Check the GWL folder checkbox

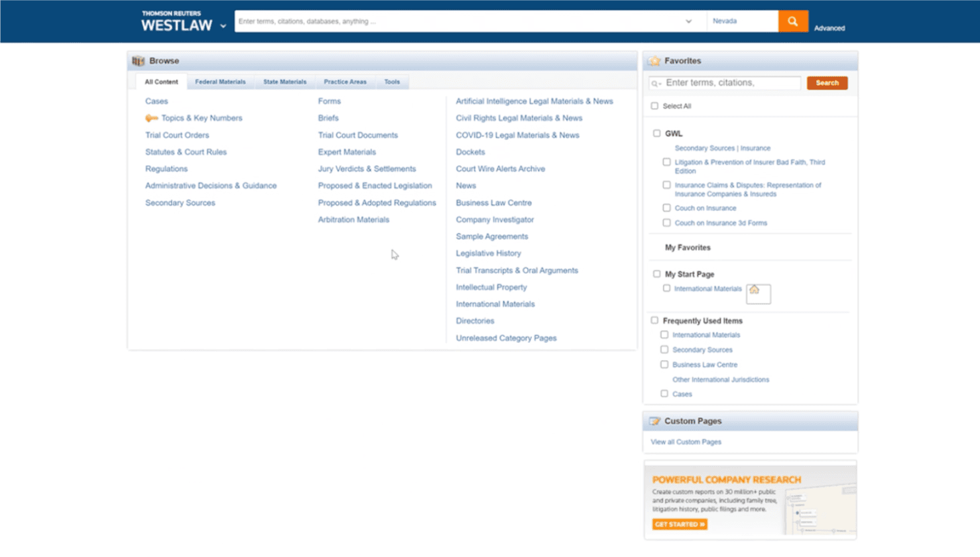(x=656, y=133)
